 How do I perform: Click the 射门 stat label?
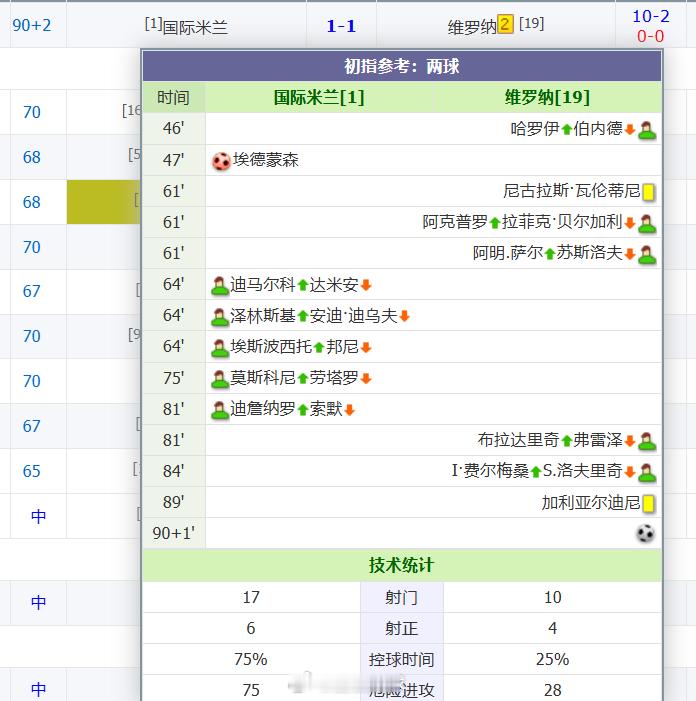(401, 598)
